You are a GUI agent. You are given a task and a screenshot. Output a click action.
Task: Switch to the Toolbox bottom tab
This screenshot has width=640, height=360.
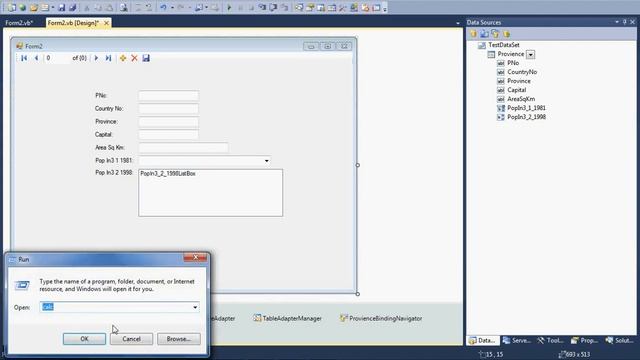point(551,340)
